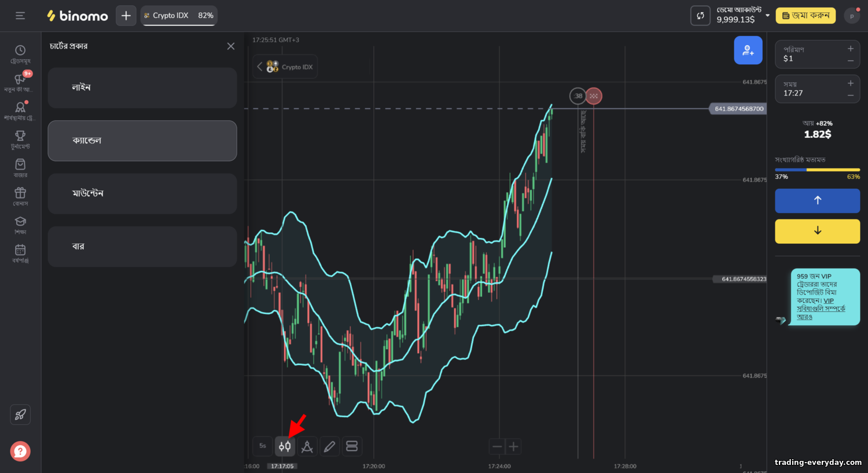
Task: Click the yellow deposit button
Action: pyautogui.click(x=806, y=16)
